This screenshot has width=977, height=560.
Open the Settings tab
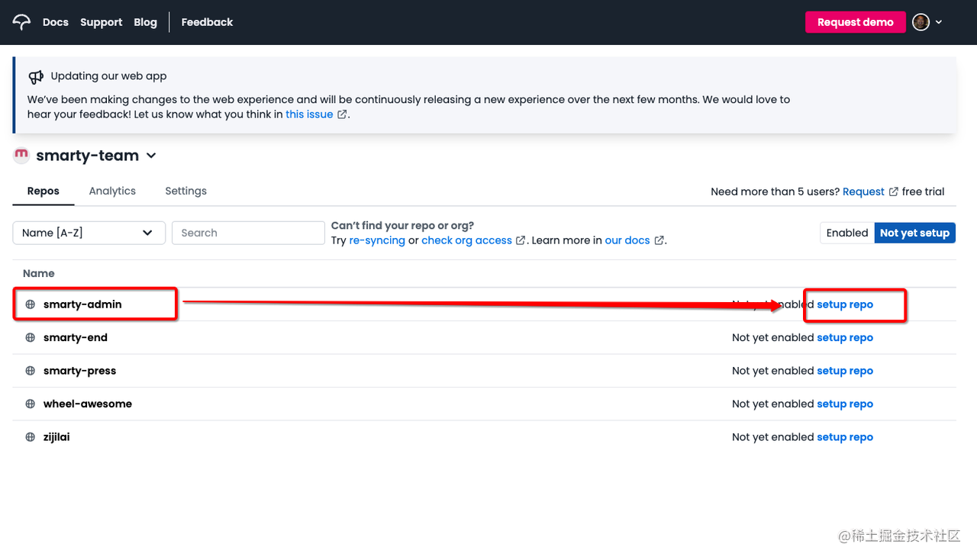click(185, 191)
